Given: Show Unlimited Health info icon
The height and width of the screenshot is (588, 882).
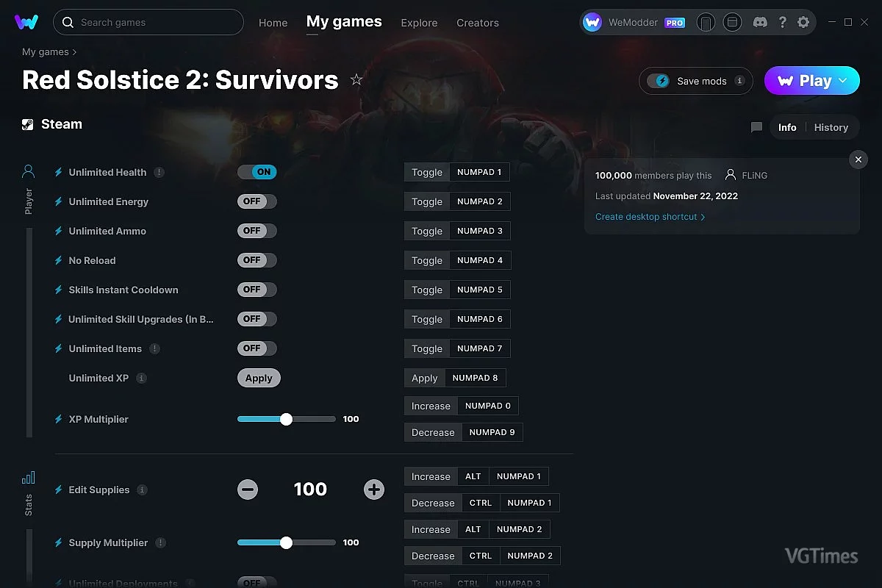Looking at the screenshot, I should 159,172.
